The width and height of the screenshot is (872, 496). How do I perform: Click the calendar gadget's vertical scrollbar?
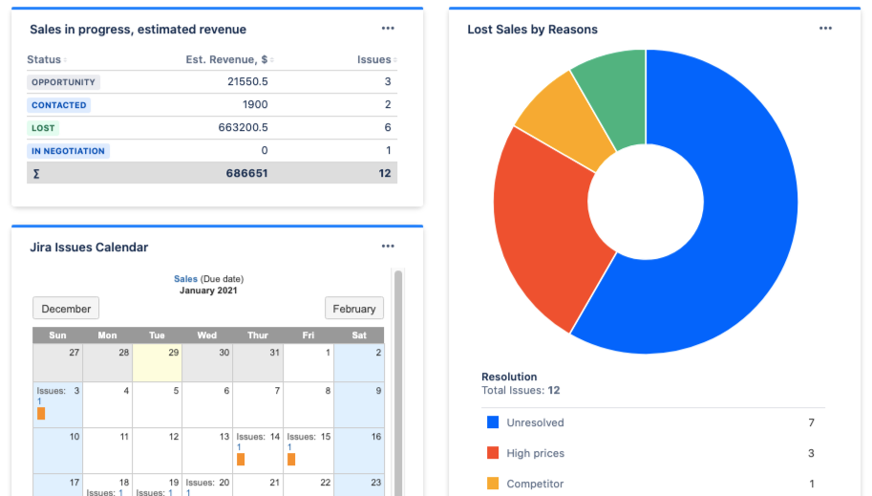[398, 380]
